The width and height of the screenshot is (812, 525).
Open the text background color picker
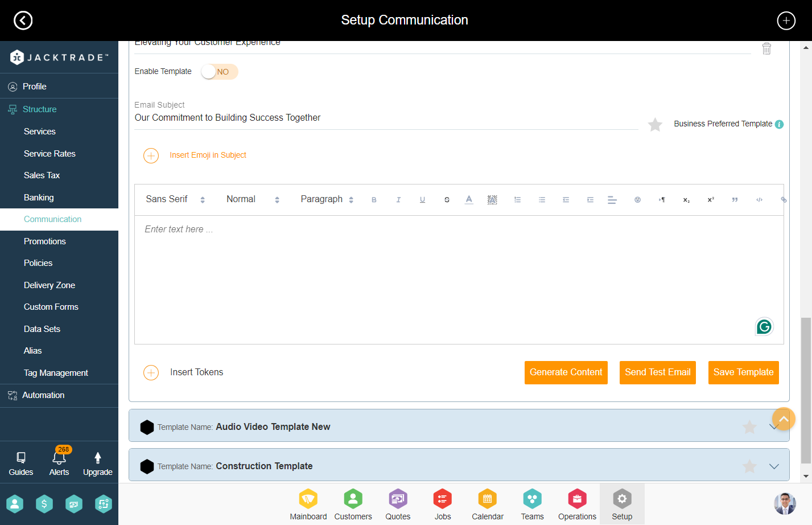pyautogui.click(x=492, y=200)
